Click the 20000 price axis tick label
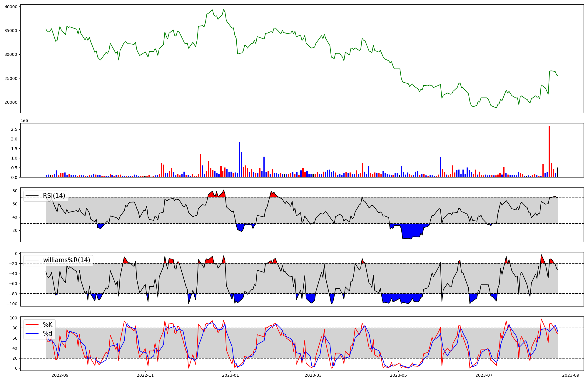The image size is (588, 382). (x=11, y=102)
